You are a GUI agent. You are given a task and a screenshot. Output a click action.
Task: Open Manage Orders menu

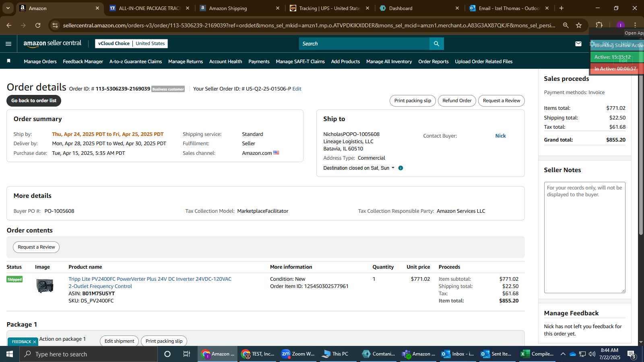point(40,62)
